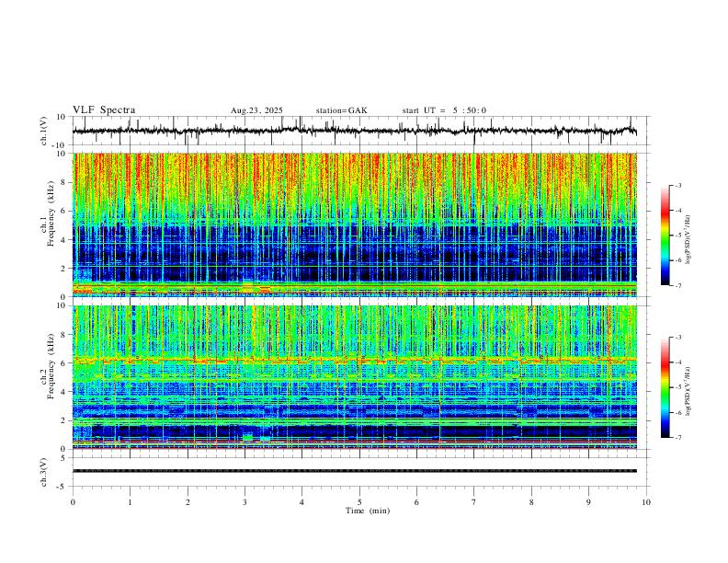This screenshot has height=563, width=728.
Task: Select the log(PSD) label beside ch.2 colorbar
Action: pos(688,391)
